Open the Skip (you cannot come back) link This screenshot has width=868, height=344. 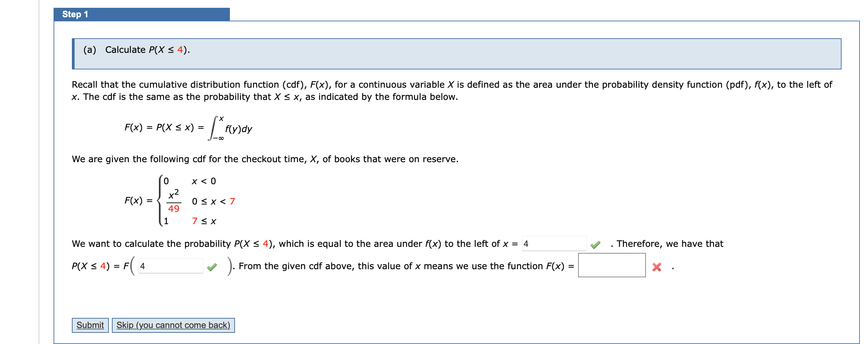pos(174,325)
